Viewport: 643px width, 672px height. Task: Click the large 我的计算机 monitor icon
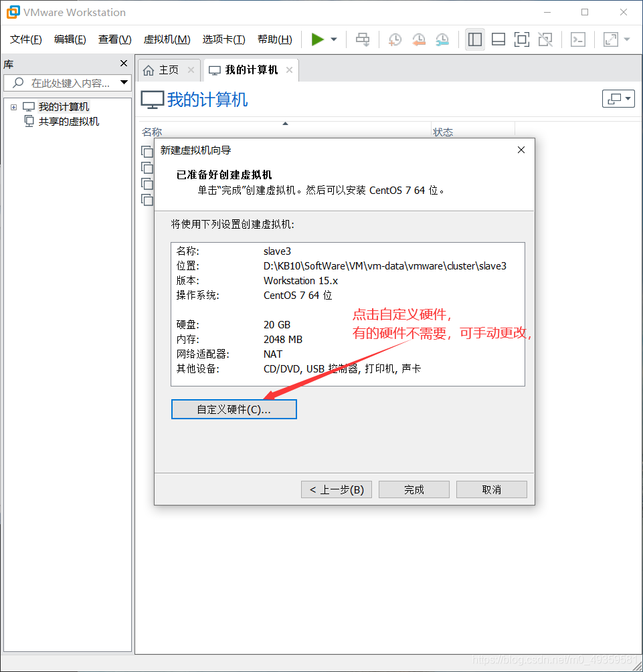click(x=153, y=100)
